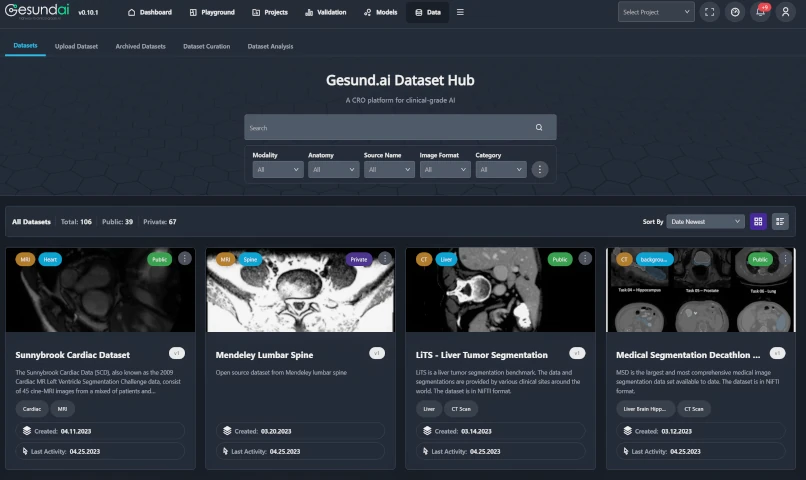Click into the dataset Search field
Image resolution: width=806 pixels, height=480 pixels.
400,127
